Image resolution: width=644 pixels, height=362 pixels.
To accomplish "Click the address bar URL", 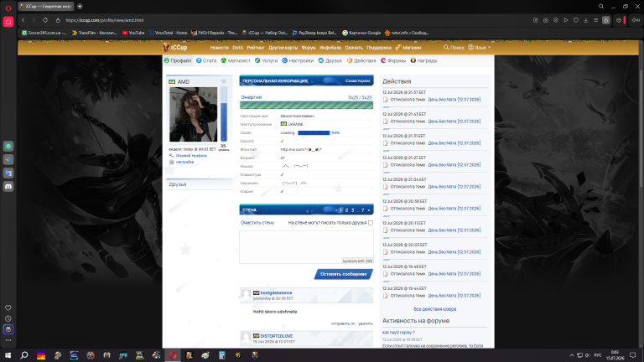I will point(104,20).
